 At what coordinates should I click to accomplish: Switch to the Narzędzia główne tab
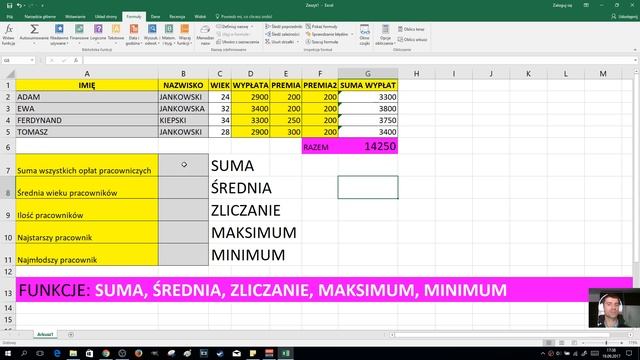pyautogui.click(x=40, y=17)
